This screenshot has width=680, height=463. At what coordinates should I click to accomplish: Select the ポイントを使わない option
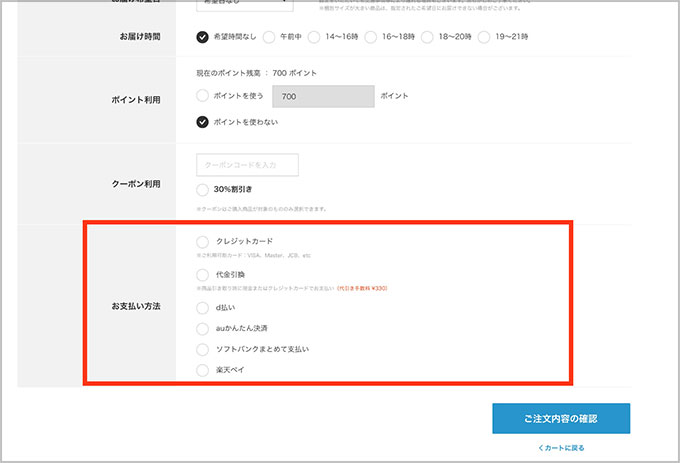(203, 122)
